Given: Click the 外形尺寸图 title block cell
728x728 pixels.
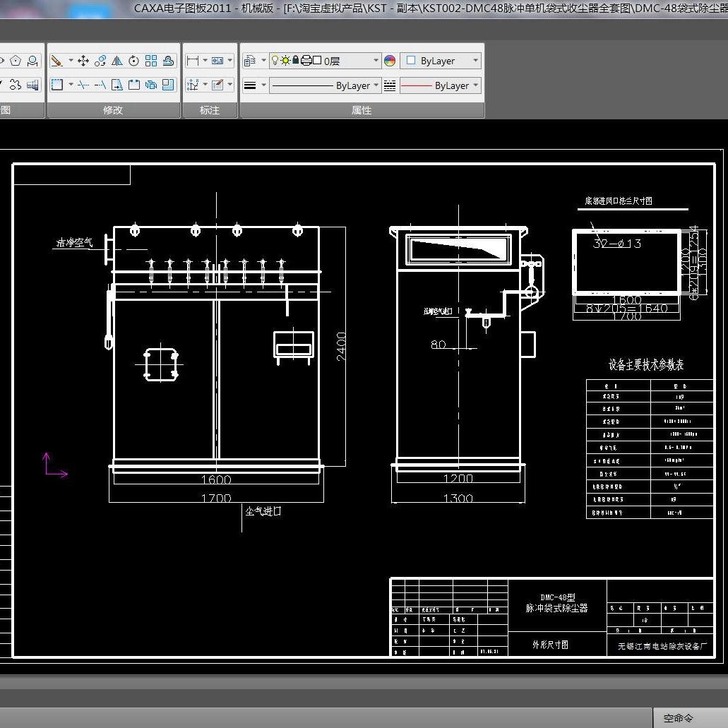Looking at the screenshot, I should tap(550, 645).
